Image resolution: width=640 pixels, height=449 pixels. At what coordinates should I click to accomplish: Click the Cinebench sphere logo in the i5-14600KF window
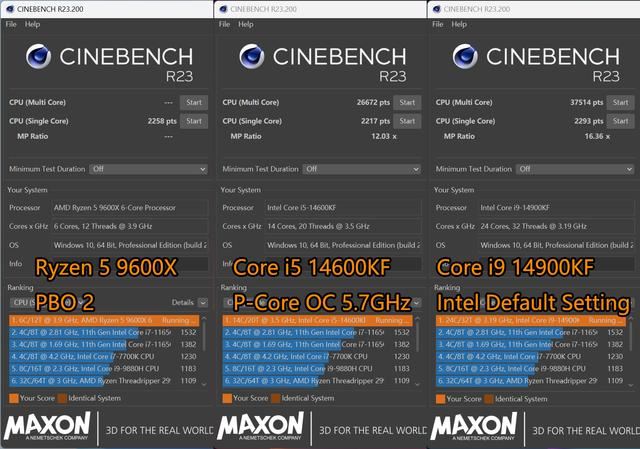point(252,59)
